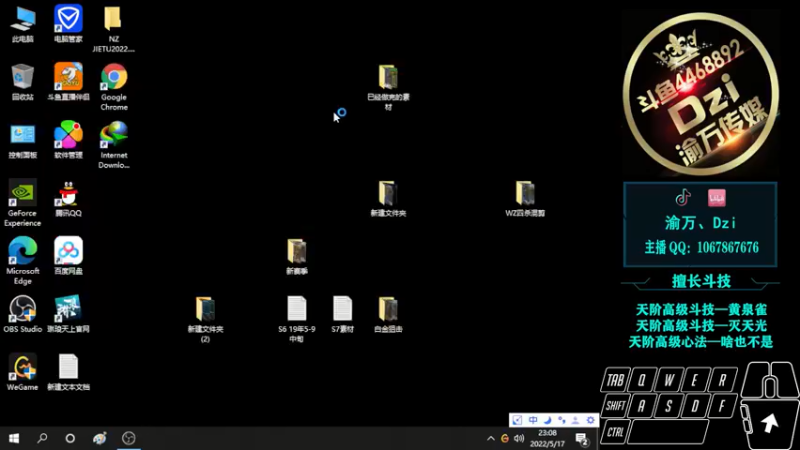This screenshot has width=800, height=450.
Task: Toggle the punctuation mode icon in IME bar
Action: (562, 420)
